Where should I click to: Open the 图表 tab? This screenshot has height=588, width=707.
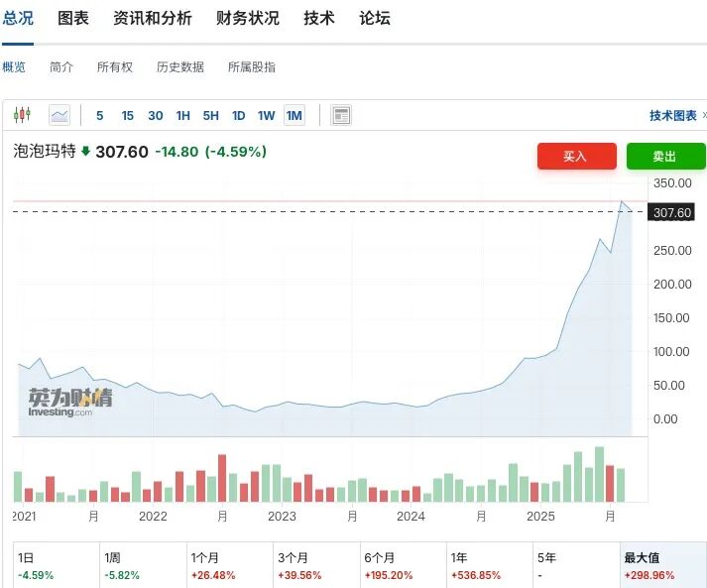tap(73, 18)
